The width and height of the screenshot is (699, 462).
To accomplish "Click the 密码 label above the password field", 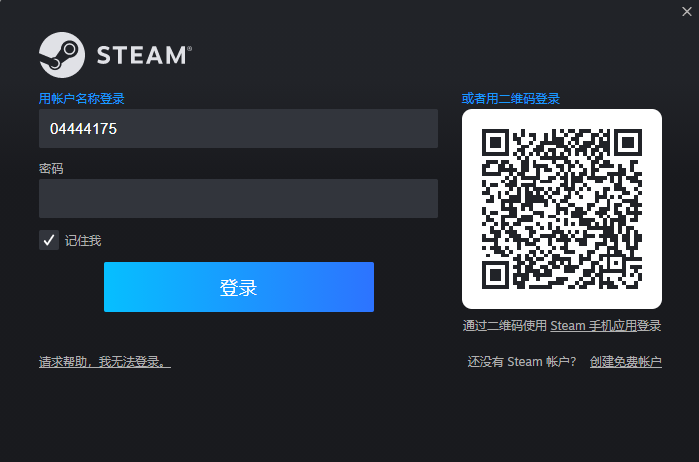I will 51,169.
